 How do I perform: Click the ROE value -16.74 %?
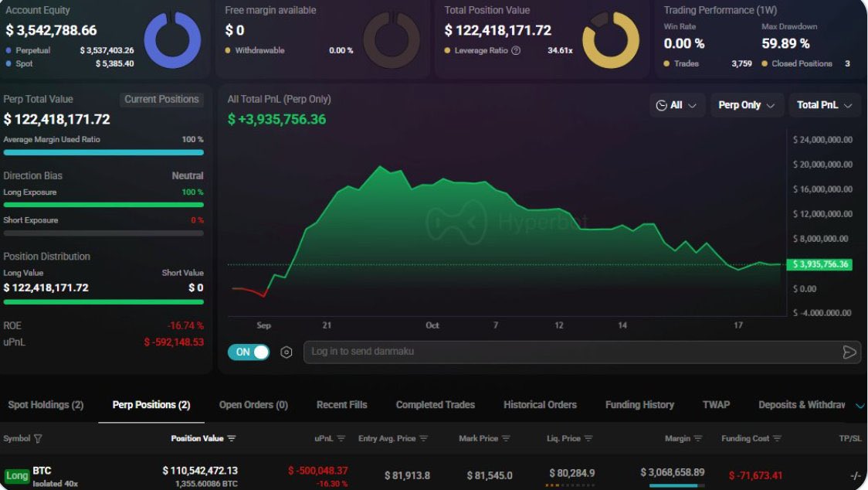coord(185,325)
